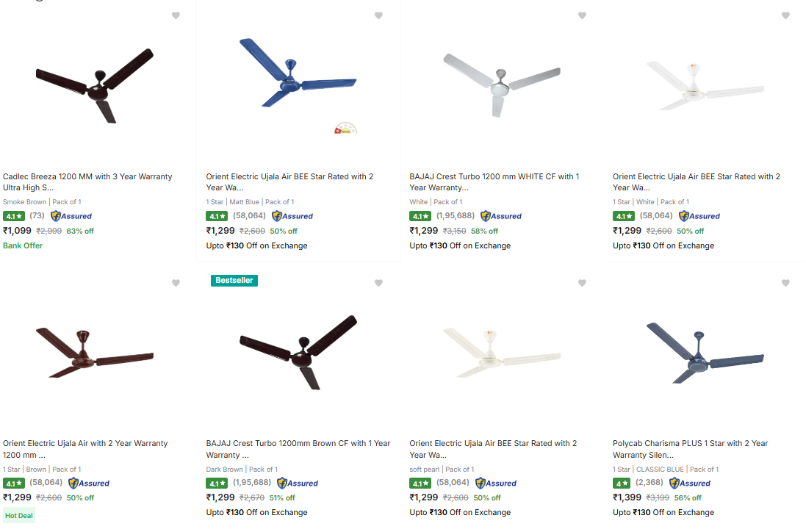Click the Bestseller badge on BAJAJ fan
Image resolution: width=806 pixels, height=532 pixels.
[x=234, y=280]
